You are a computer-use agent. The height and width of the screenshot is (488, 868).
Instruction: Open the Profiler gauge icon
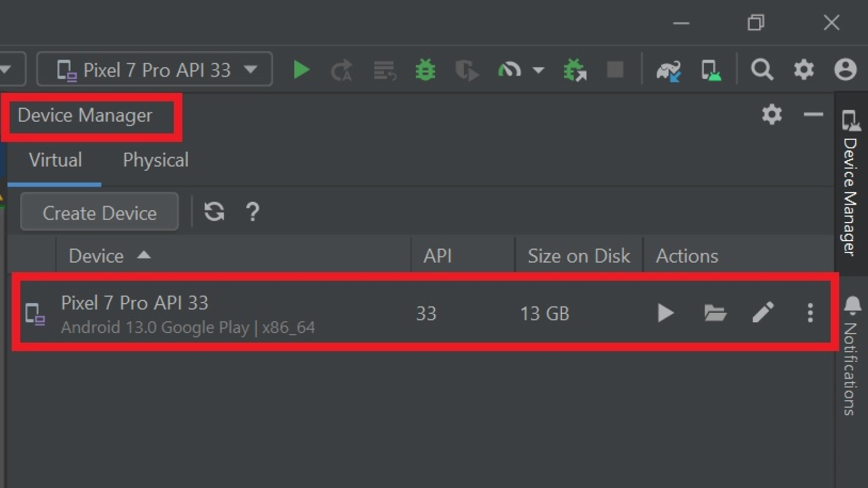point(509,70)
